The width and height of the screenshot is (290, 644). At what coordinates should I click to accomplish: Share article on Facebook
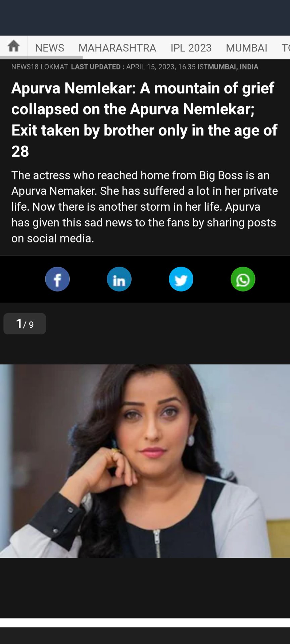(x=57, y=279)
